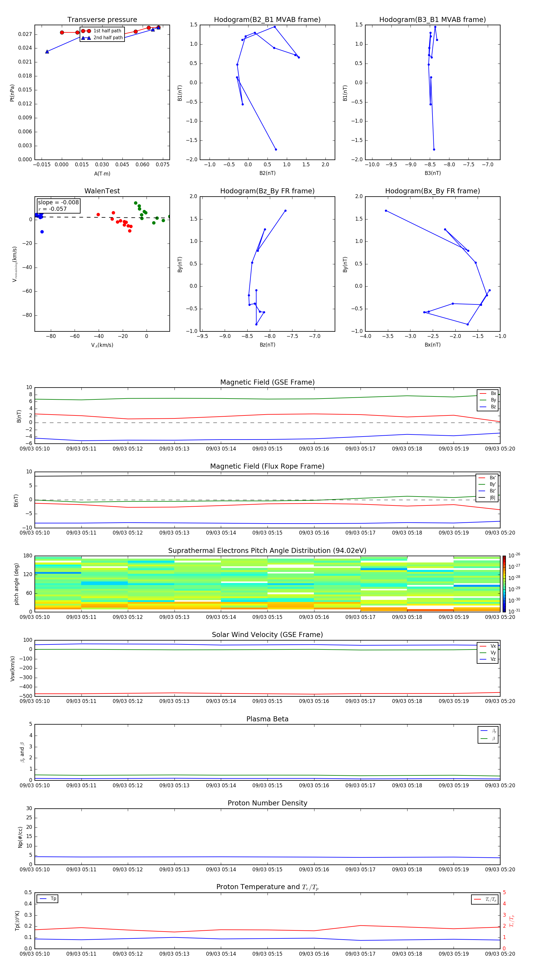
Task: Click the blue triangle at the 2nd half path start
Action: pyautogui.click(x=47, y=52)
